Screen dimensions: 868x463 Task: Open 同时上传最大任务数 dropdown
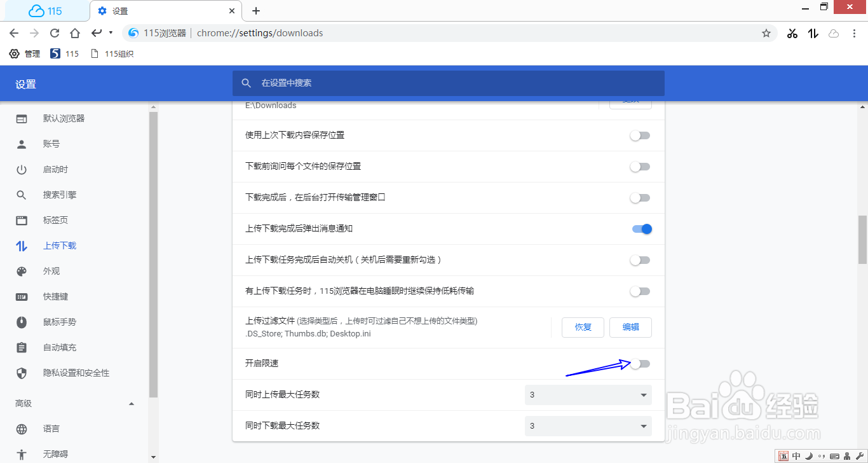(x=587, y=394)
